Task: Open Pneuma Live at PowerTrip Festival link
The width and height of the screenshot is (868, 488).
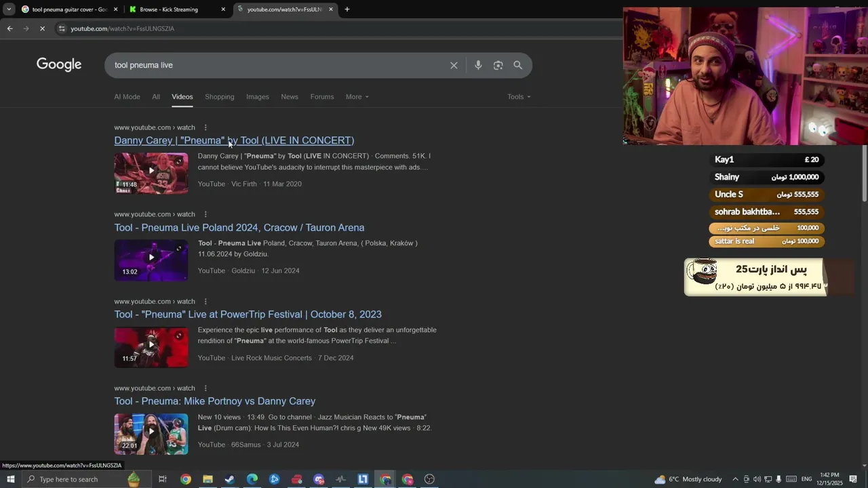Action: [248, 314]
